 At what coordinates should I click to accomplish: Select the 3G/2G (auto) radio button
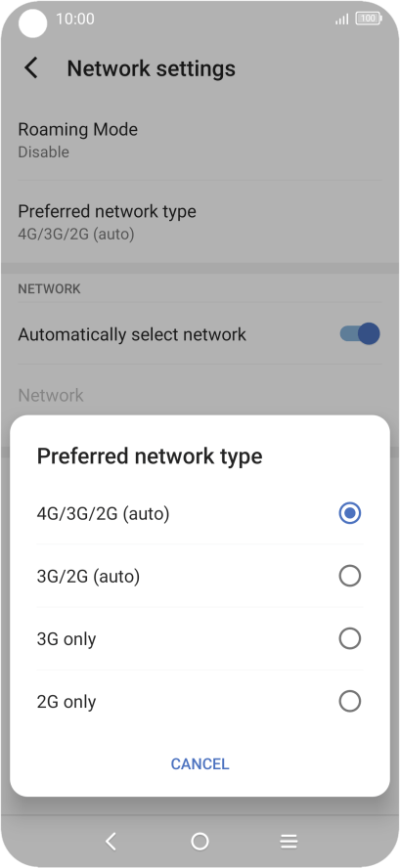(349, 577)
